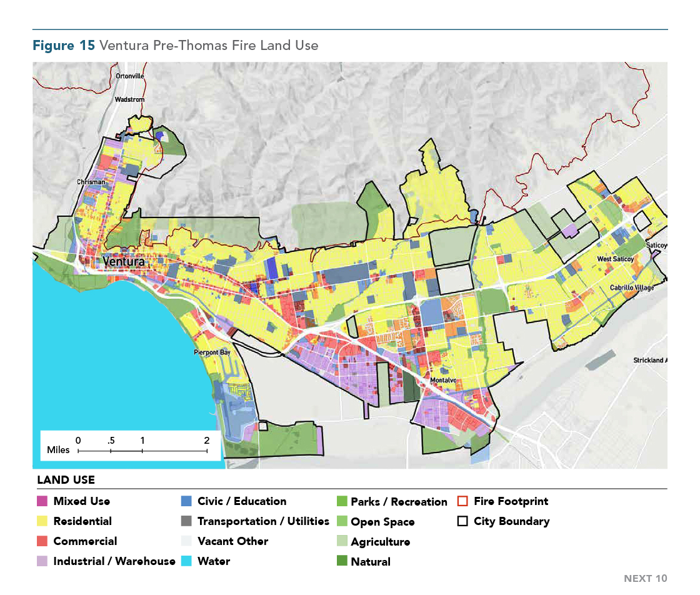Click the Ventura city label on map
The height and width of the screenshot is (595, 700).
(123, 262)
